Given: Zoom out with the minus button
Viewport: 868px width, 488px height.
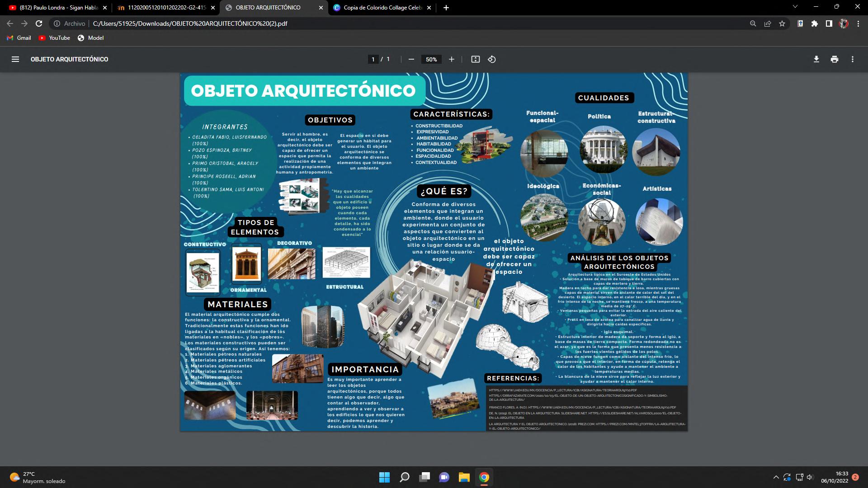Looking at the screenshot, I should (411, 59).
